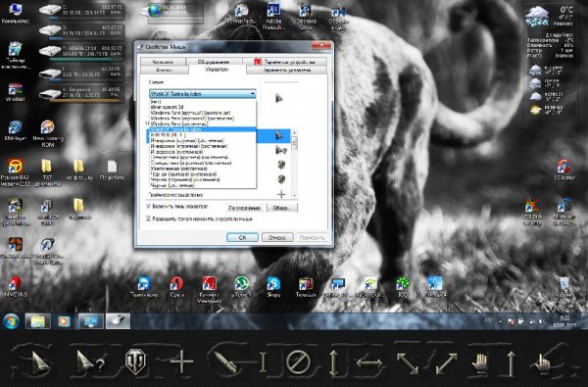Click the OK button

(x=242, y=237)
